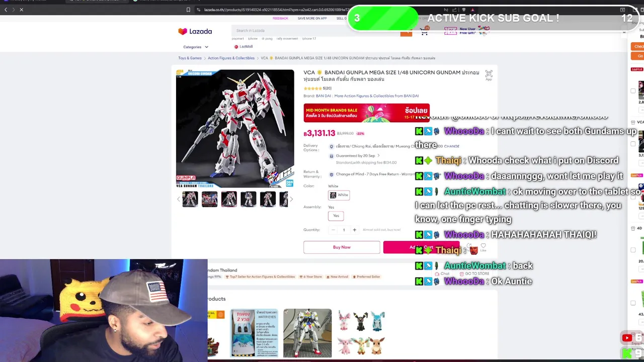This screenshot has width=644, height=362.
Task: Click the Preferred Seller badge
Action: coord(366,277)
